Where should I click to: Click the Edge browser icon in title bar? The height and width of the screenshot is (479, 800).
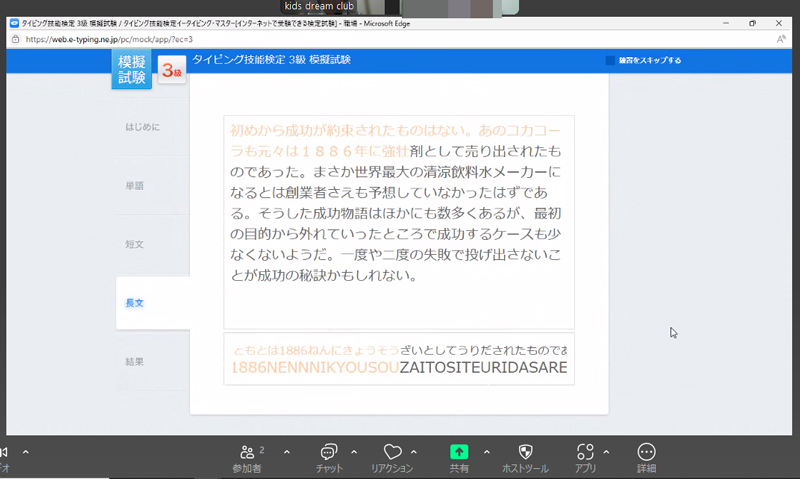point(14,23)
